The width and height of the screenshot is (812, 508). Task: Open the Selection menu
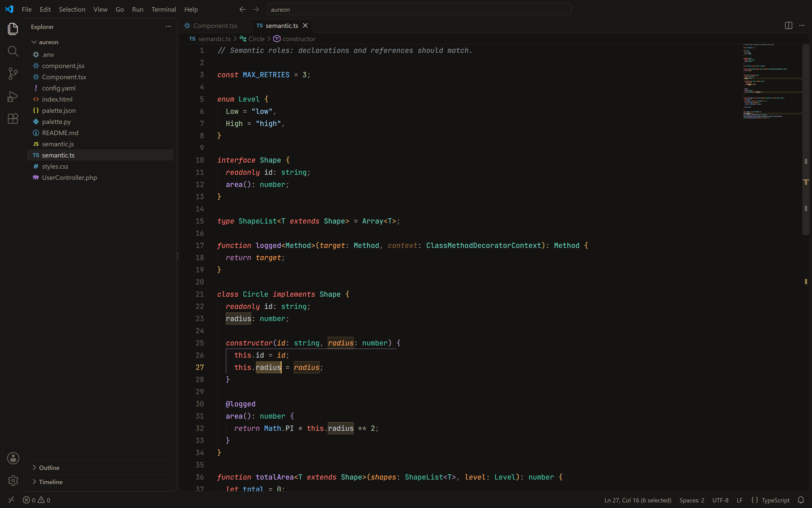(72, 9)
